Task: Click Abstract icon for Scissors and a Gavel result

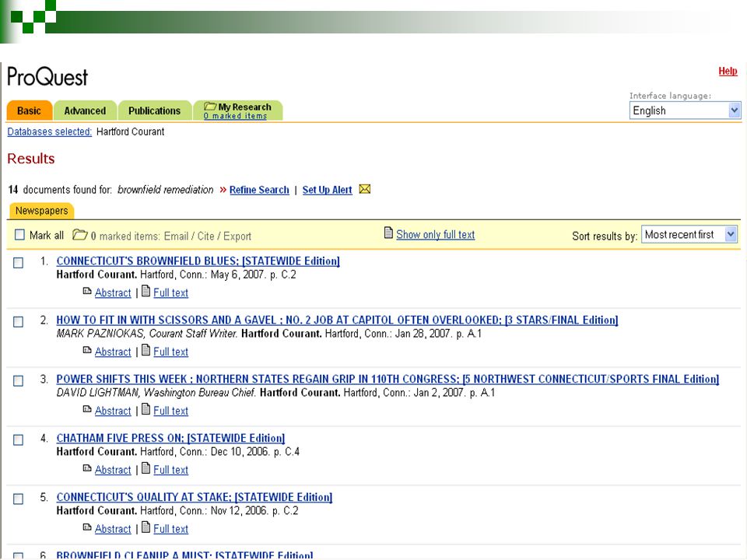Action: (86, 350)
